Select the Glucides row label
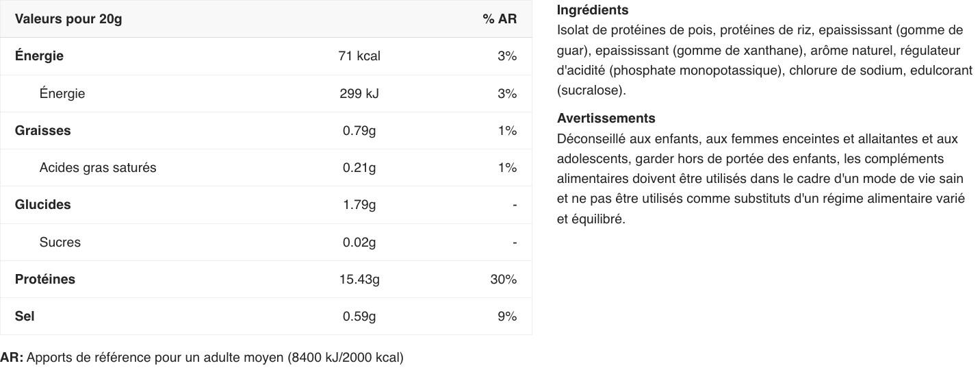 tap(42, 205)
